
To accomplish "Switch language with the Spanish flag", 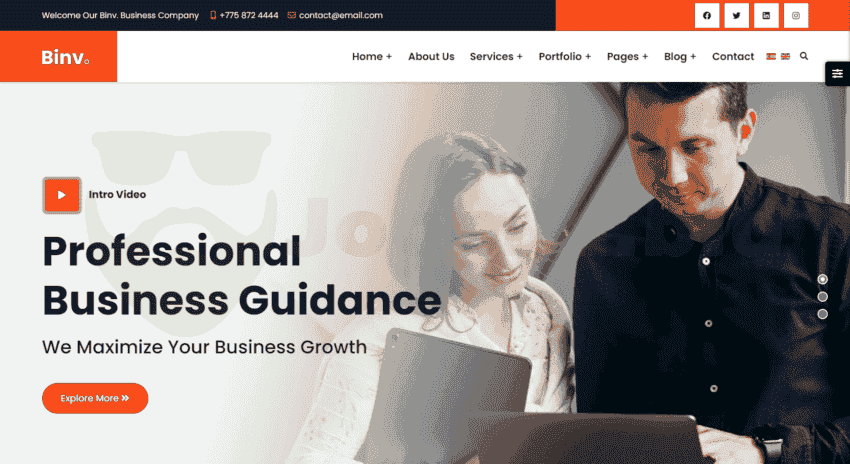I will (771, 56).
